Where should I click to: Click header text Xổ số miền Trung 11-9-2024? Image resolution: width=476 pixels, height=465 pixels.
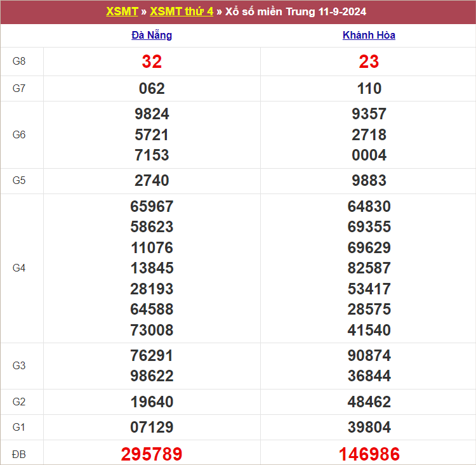pos(296,11)
